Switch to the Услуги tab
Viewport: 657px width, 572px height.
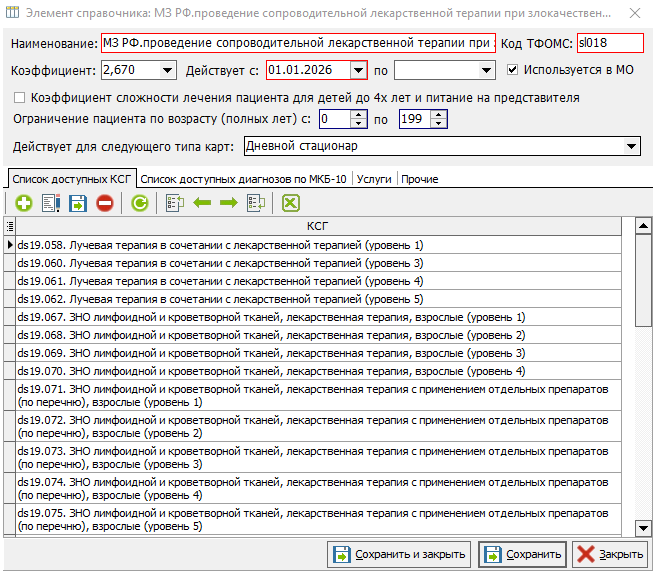tap(374, 179)
